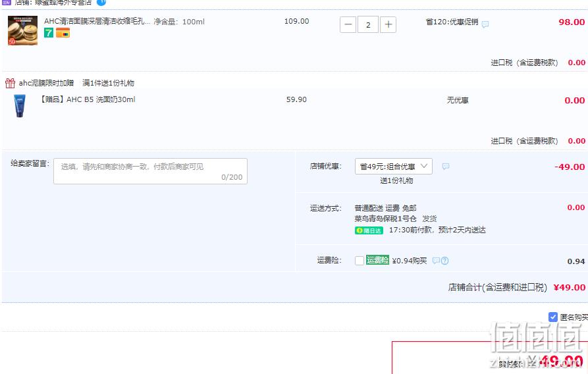Click the 无优惠 text in gift row
Viewport: 588px width, 374px height.
pos(458,100)
